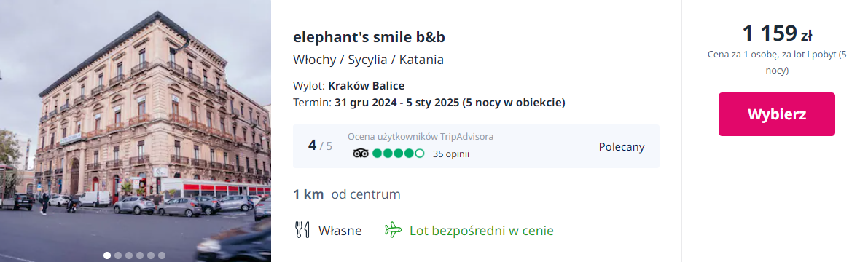This screenshot has width=868, height=262.
Task: Click the pink Wybierz button
Action: pos(777,114)
